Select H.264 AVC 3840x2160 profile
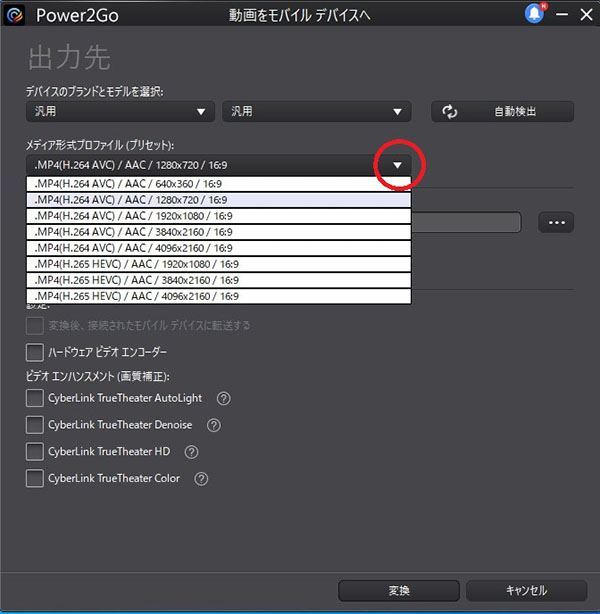Viewport: 600px width, 614px height. (x=219, y=232)
